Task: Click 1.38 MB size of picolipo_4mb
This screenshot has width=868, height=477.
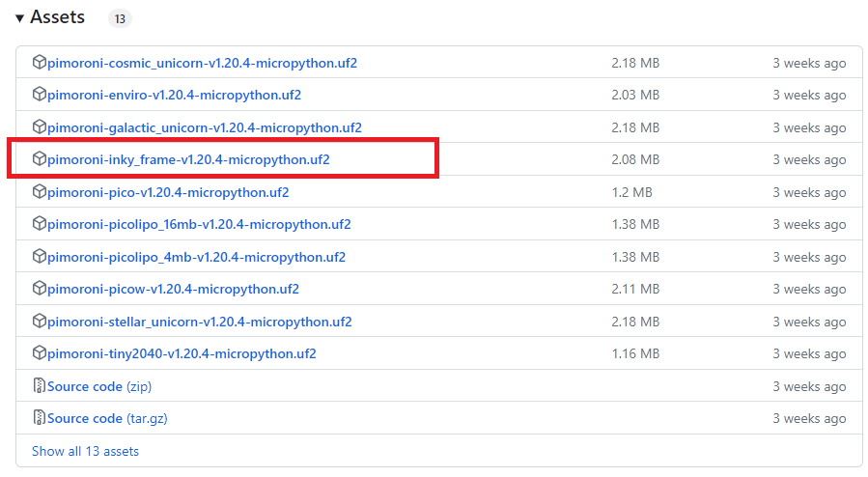Action: pyautogui.click(x=635, y=257)
